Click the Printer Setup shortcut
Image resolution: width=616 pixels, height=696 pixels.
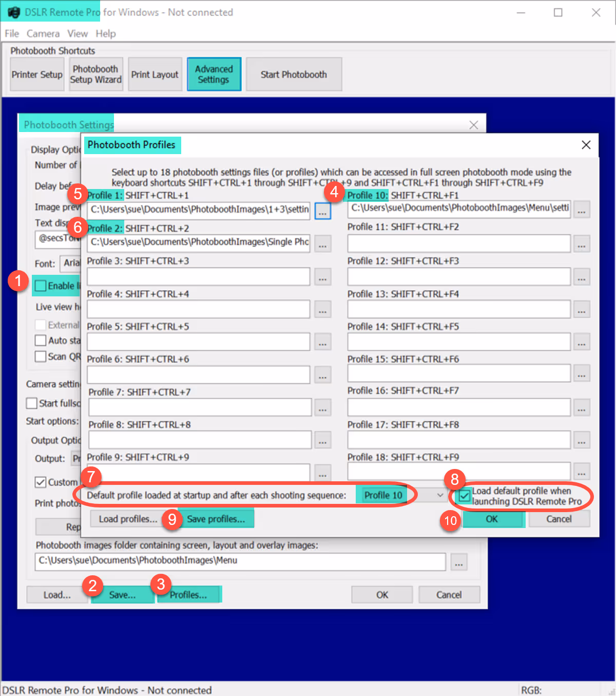coord(37,74)
